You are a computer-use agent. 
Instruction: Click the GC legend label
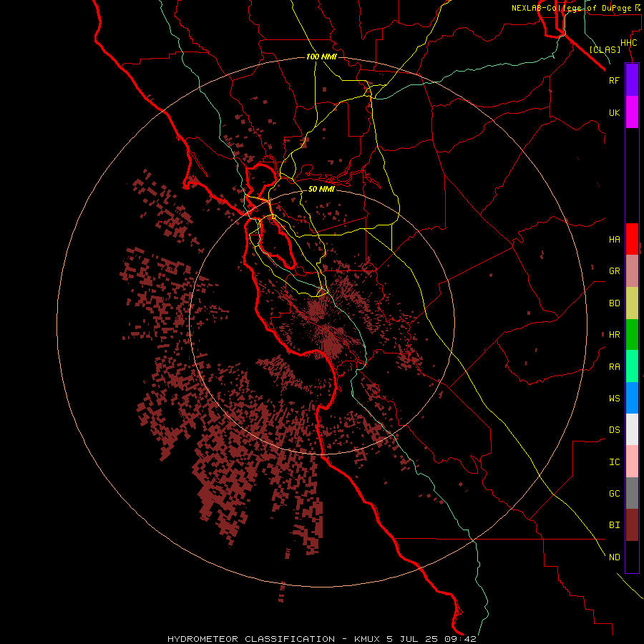pos(614,494)
